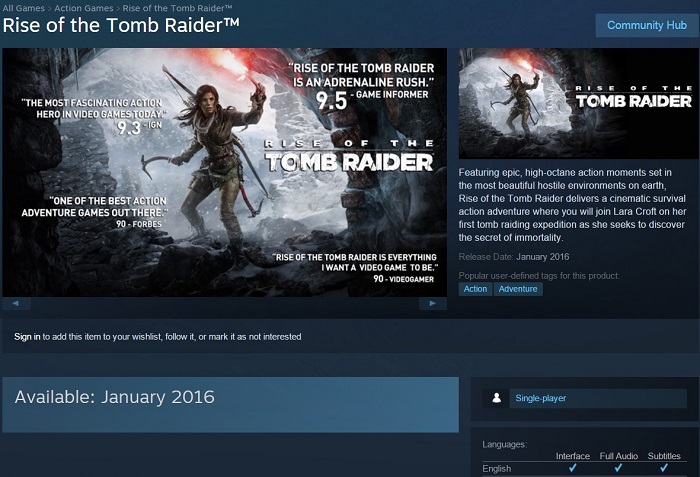
Task: Click English Full Audio checkmark
Action: [x=618, y=468]
